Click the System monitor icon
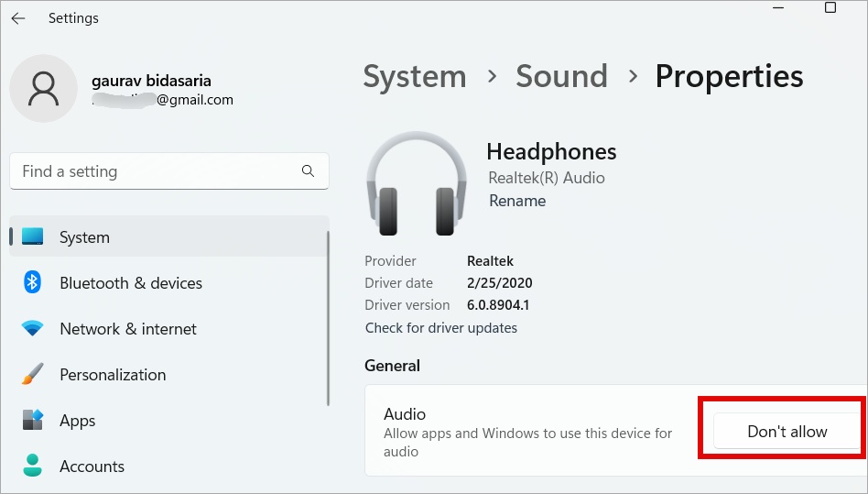The width and height of the screenshot is (868, 494). [x=33, y=237]
